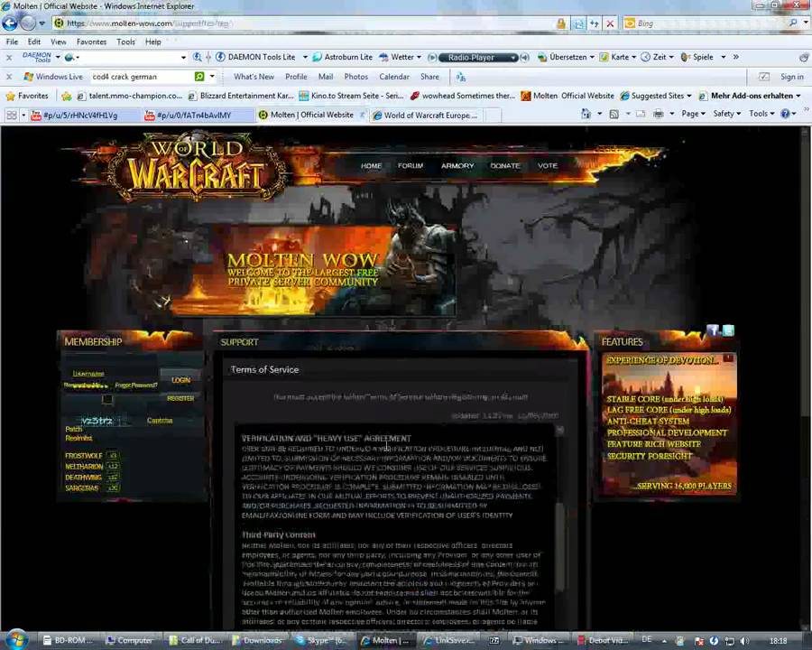Close the DAEMON Tools toolbar with X
812x650 pixels.
tap(9, 58)
